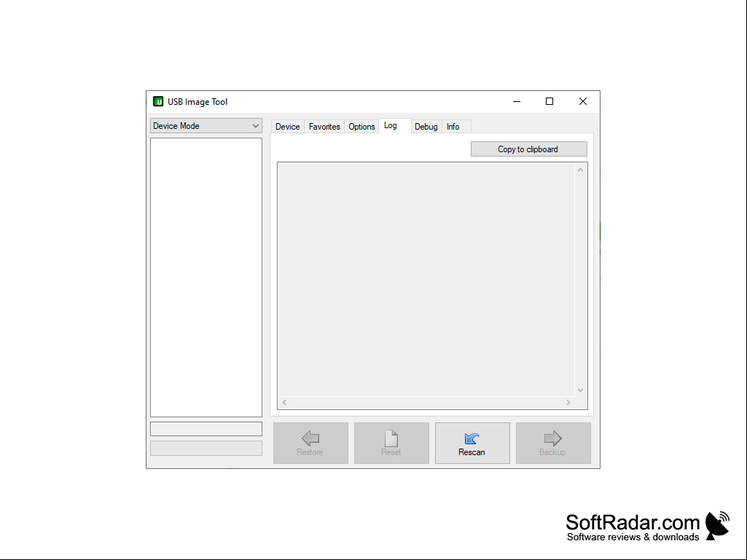Viewport: 747px width, 560px height.
Task: Open the Device Mode dropdown
Action: pyautogui.click(x=206, y=126)
